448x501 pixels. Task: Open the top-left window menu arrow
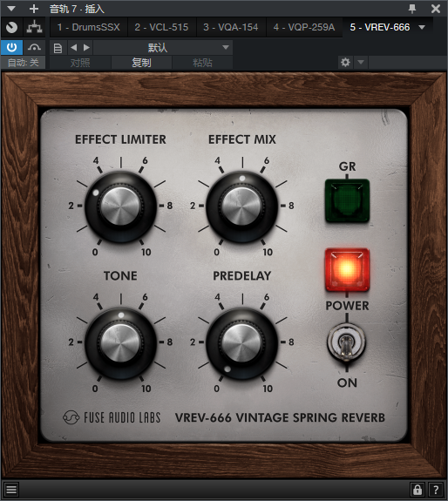(11, 9)
